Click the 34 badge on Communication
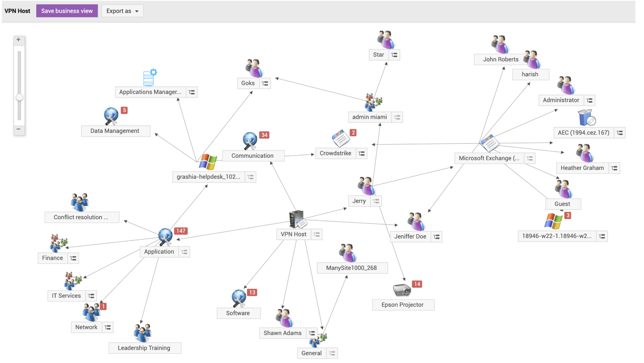 point(264,135)
